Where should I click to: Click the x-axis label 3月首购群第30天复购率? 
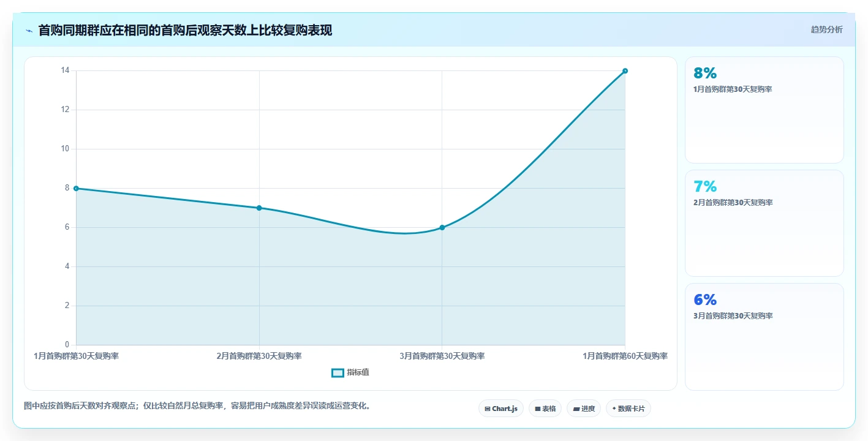pos(442,356)
